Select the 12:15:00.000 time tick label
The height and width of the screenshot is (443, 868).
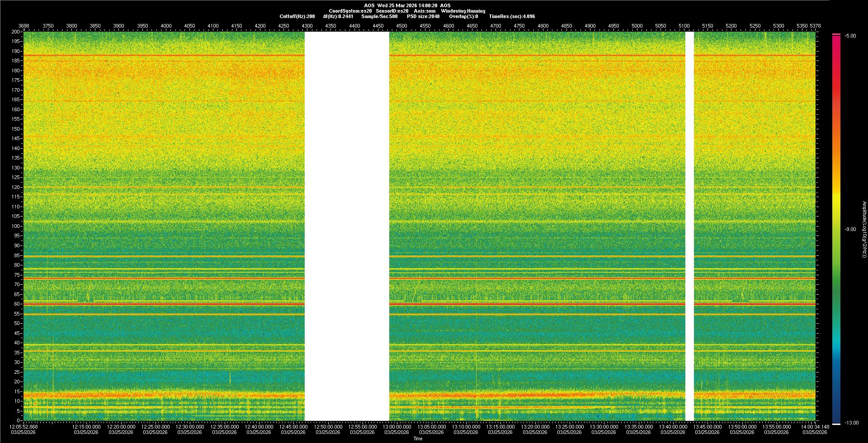86,427
